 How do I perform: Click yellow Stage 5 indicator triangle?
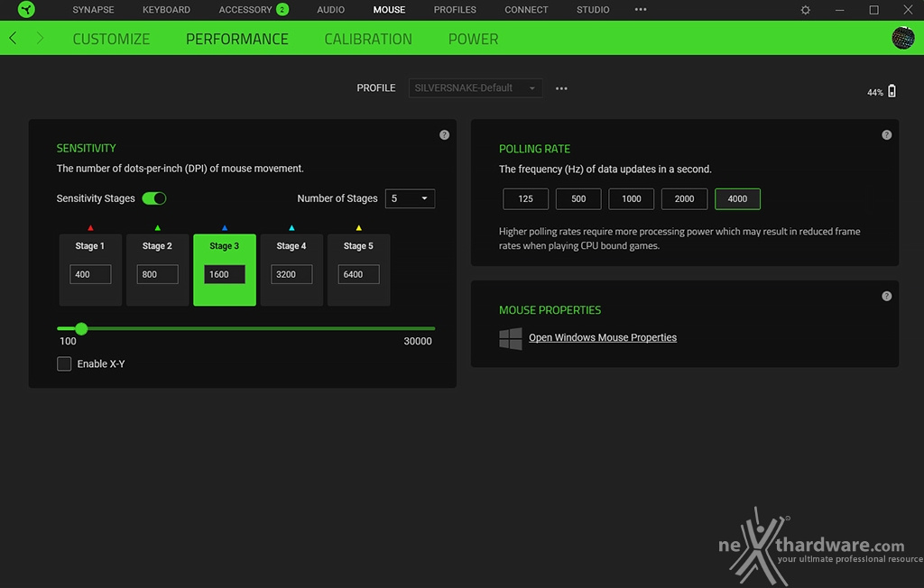(x=359, y=227)
